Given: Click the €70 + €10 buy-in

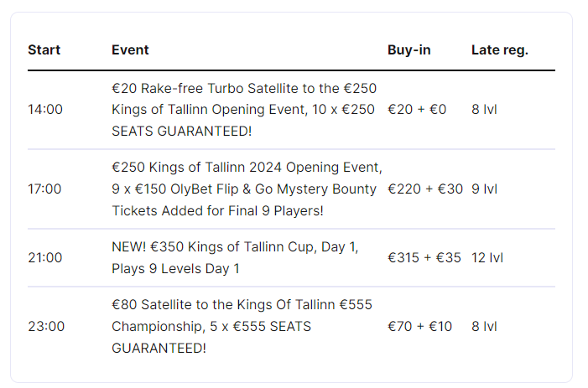Looking at the screenshot, I should point(419,327).
